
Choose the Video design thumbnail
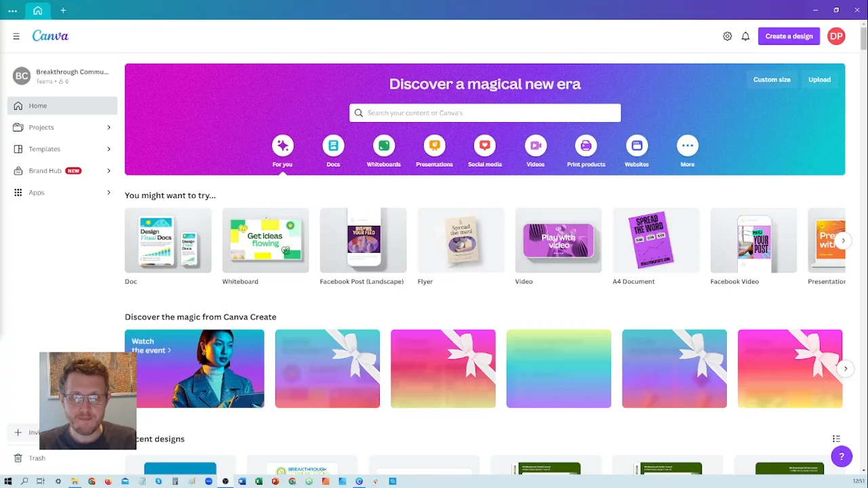point(559,241)
